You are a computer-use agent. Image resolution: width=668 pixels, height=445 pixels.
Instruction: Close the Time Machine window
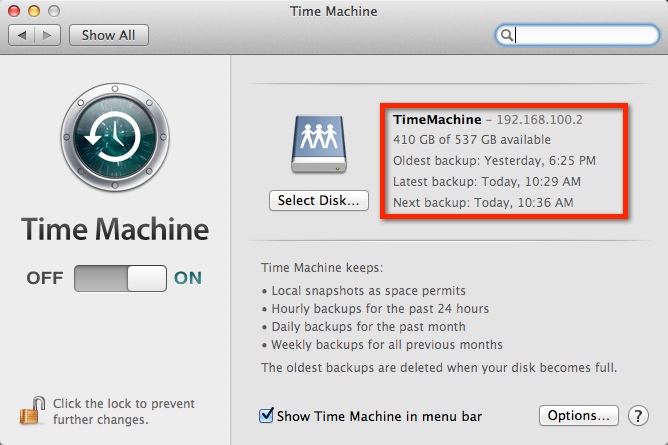click(x=14, y=11)
